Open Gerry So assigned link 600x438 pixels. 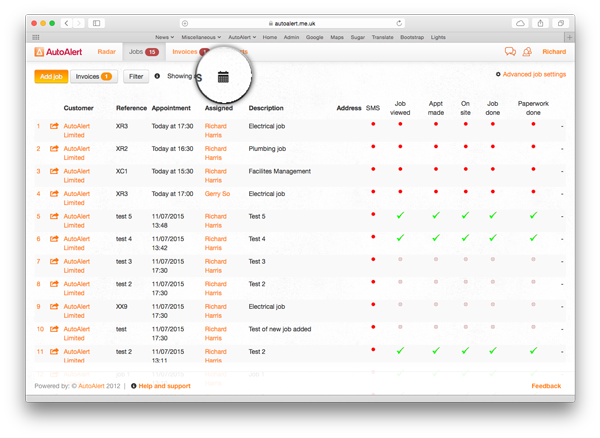(x=217, y=194)
